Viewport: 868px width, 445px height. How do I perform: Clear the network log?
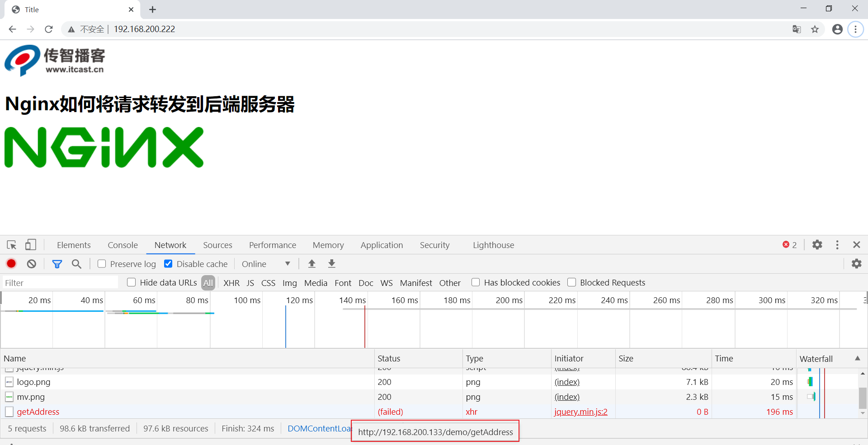pyautogui.click(x=31, y=264)
